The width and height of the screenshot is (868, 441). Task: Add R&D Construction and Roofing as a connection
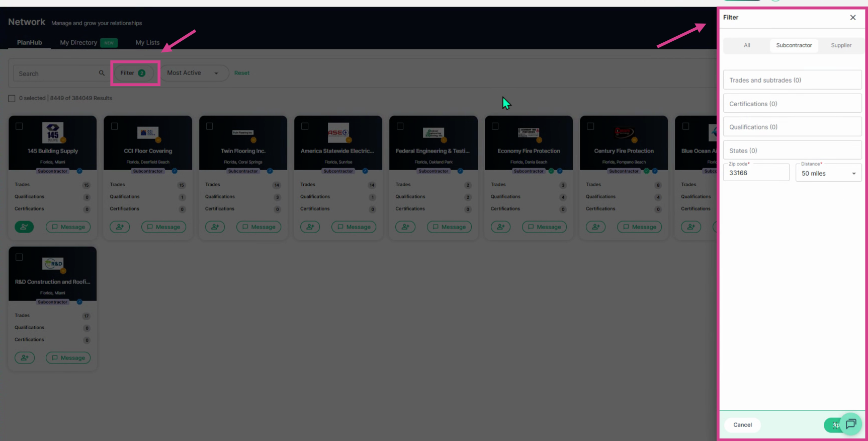pyautogui.click(x=24, y=358)
